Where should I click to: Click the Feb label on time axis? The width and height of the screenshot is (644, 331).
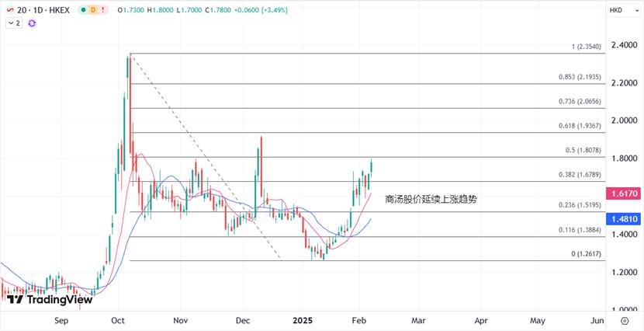tap(358, 320)
